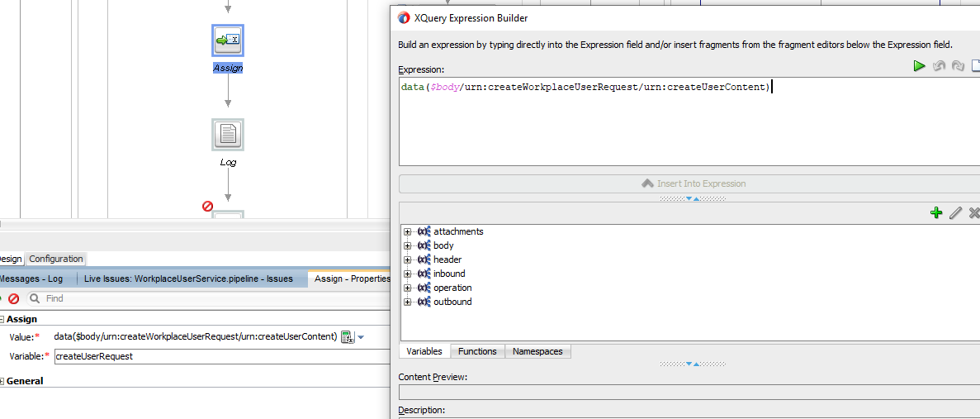Select the 'header' tree label

(x=447, y=259)
